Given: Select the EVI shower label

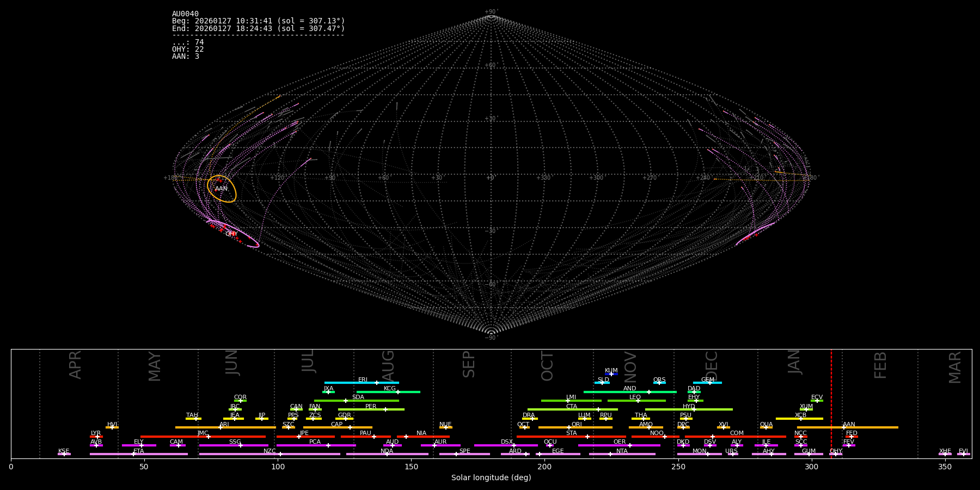Looking at the screenshot, I should tap(963, 451).
